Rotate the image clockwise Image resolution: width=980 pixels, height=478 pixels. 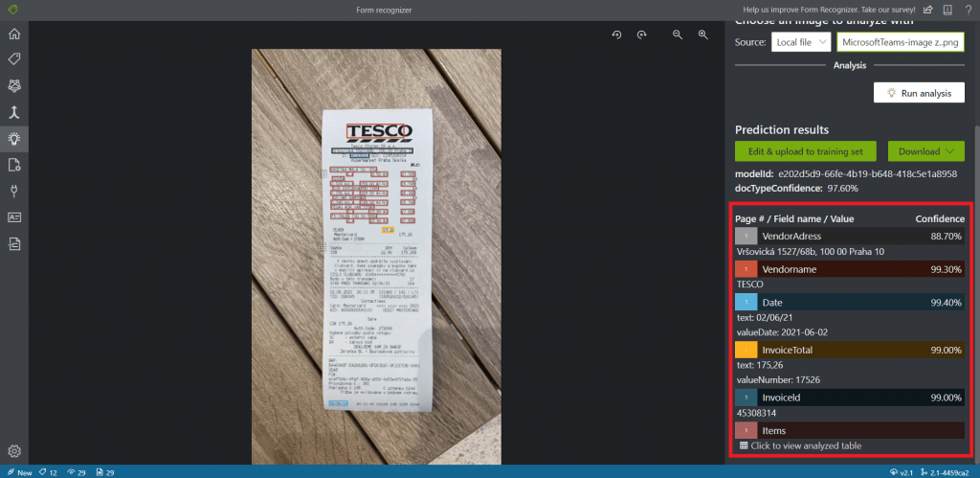click(641, 34)
